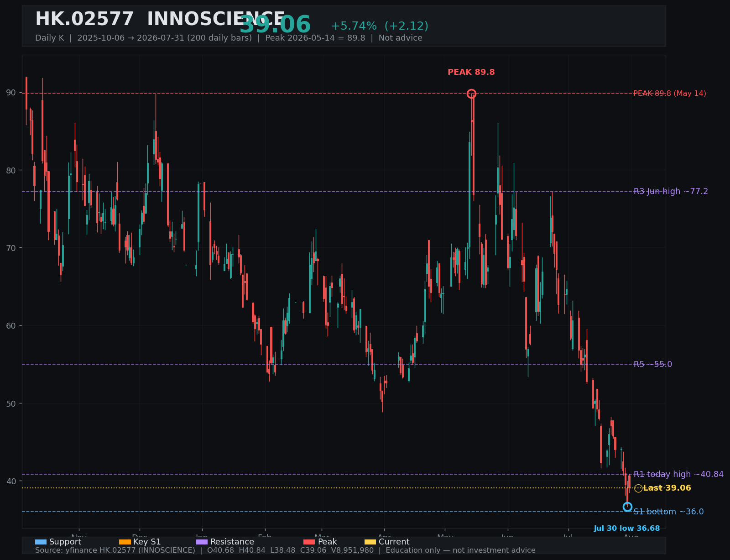Click 'Source: yfinance HK.02577 (INNOSCIENCE)' in the footer
Image resolution: width=730 pixels, height=560 pixels.
(x=115, y=550)
